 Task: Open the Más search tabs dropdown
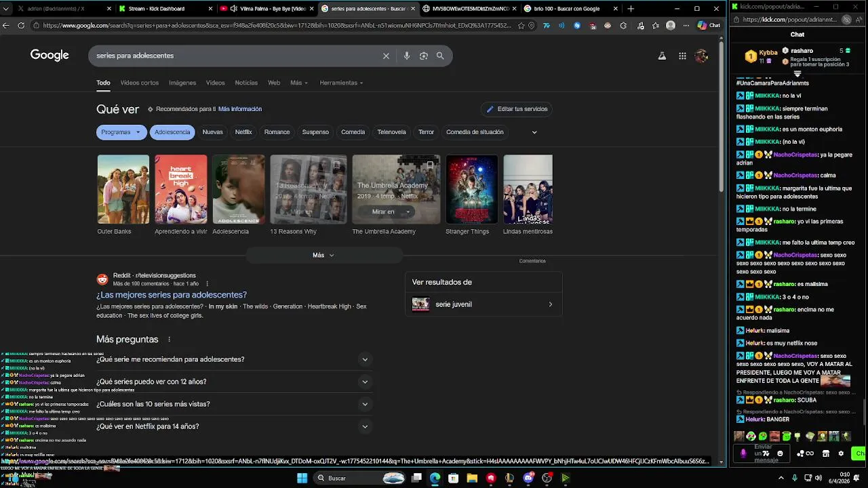click(x=298, y=83)
